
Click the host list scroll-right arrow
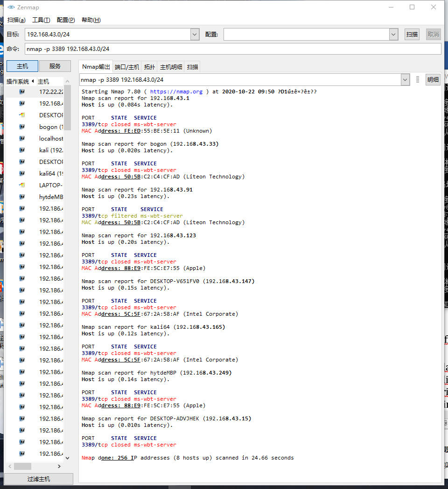click(59, 466)
